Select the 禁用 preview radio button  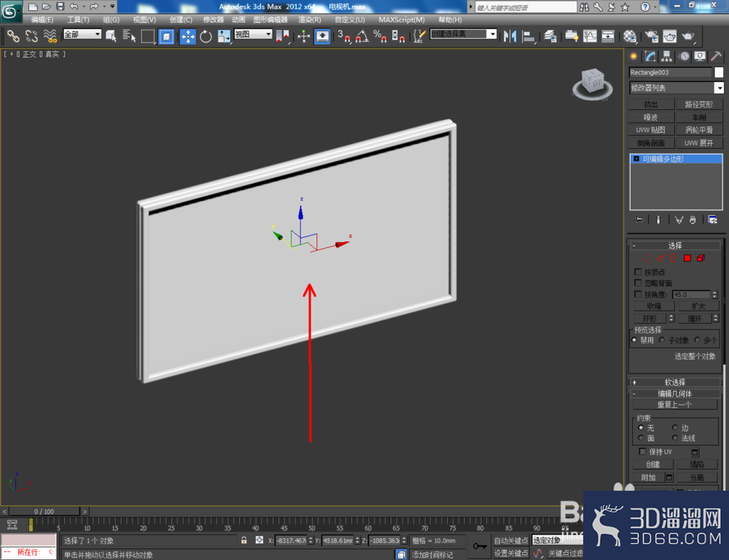pyautogui.click(x=634, y=340)
